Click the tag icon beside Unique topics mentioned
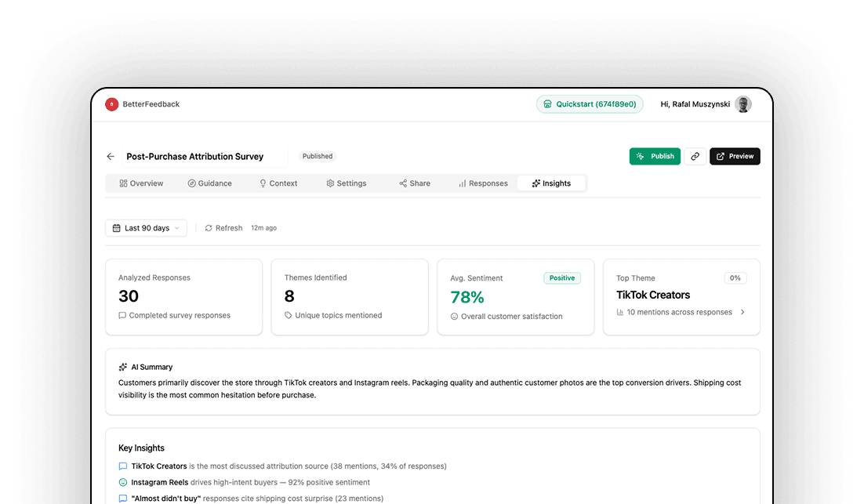The height and width of the screenshot is (504, 864). click(289, 316)
